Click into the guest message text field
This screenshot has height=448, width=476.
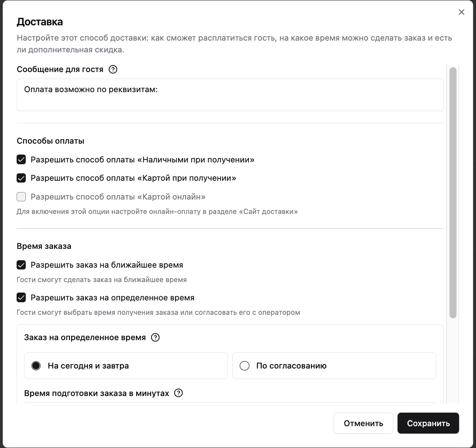[x=230, y=95]
